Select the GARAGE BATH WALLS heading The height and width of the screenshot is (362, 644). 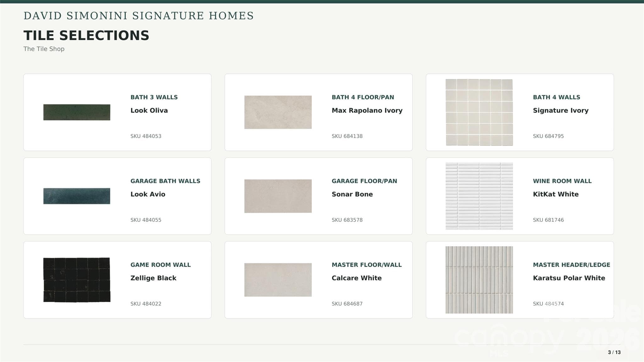click(x=165, y=181)
